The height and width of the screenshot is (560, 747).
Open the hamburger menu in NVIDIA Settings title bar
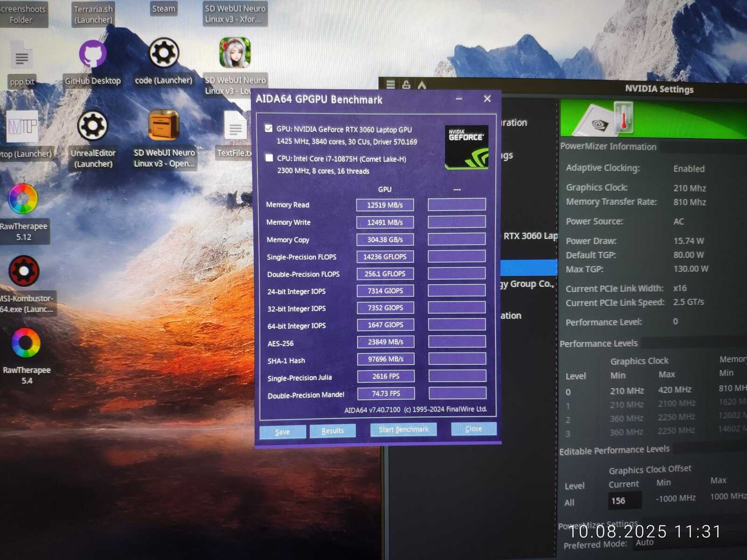[x=391, y=84]
